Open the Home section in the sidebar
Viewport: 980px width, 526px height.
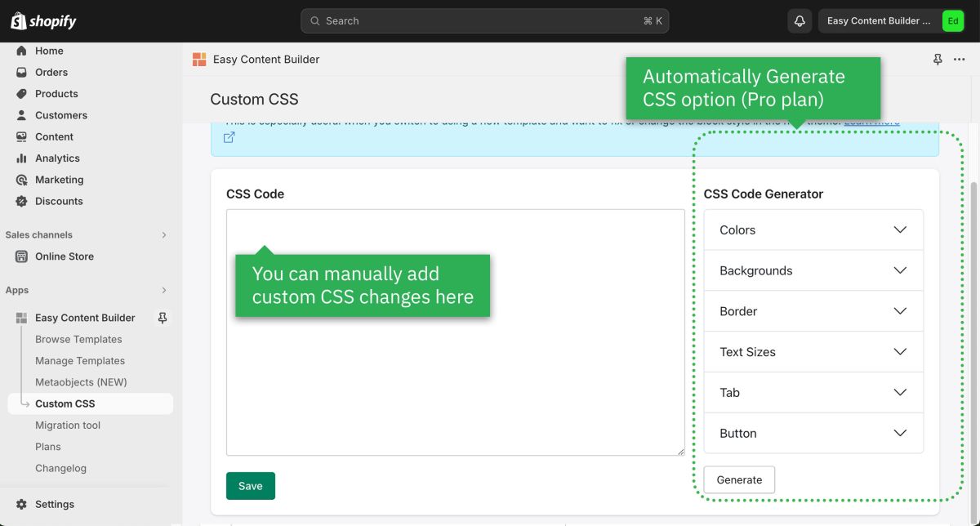point(49,51)
